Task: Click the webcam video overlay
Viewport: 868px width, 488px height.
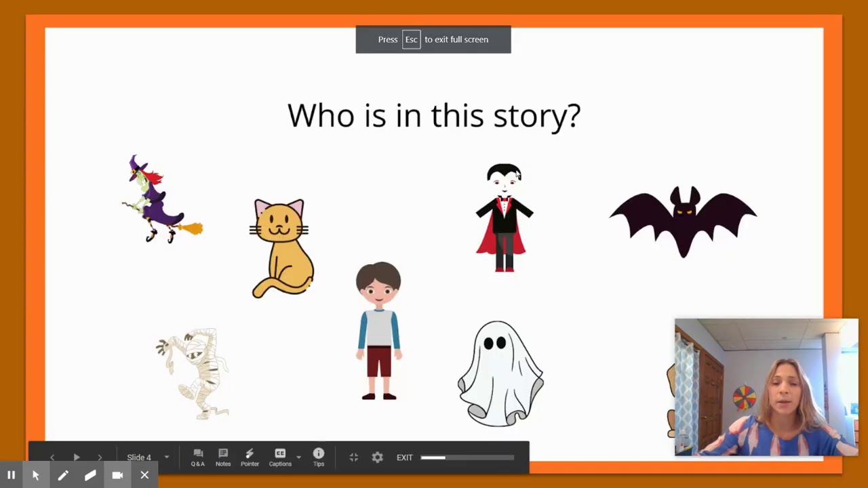Action: coord(766,387)
